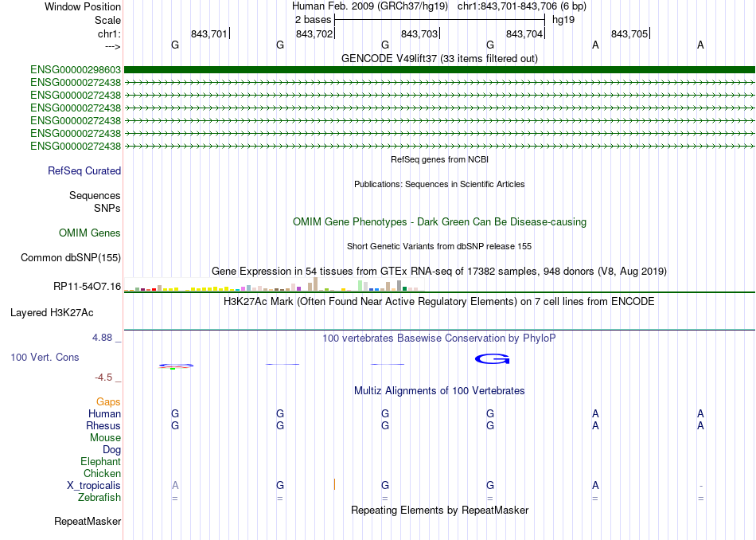Click the chr1: ruler label

(x=110, y=33)
